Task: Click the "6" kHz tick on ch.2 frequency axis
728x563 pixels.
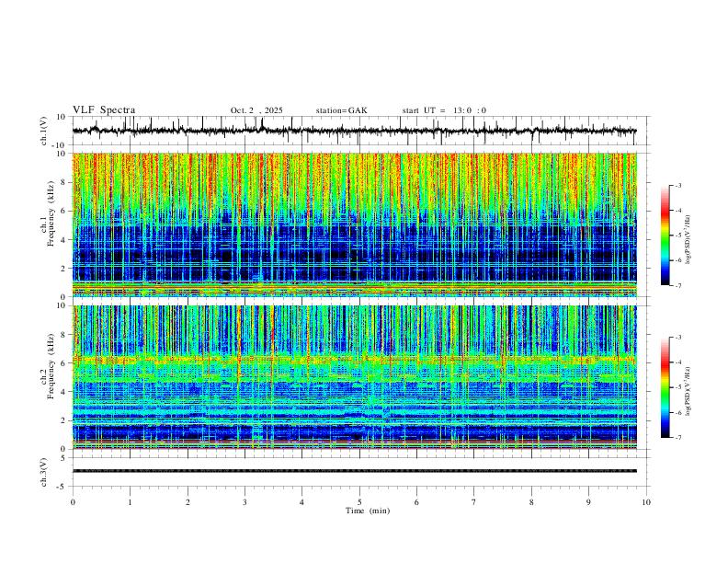Action: 64,363
